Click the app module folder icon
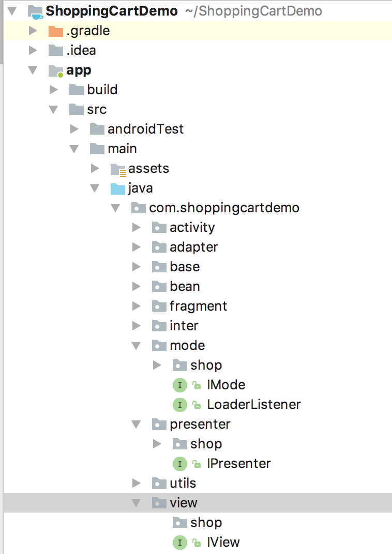 click(x=55, y=70)
